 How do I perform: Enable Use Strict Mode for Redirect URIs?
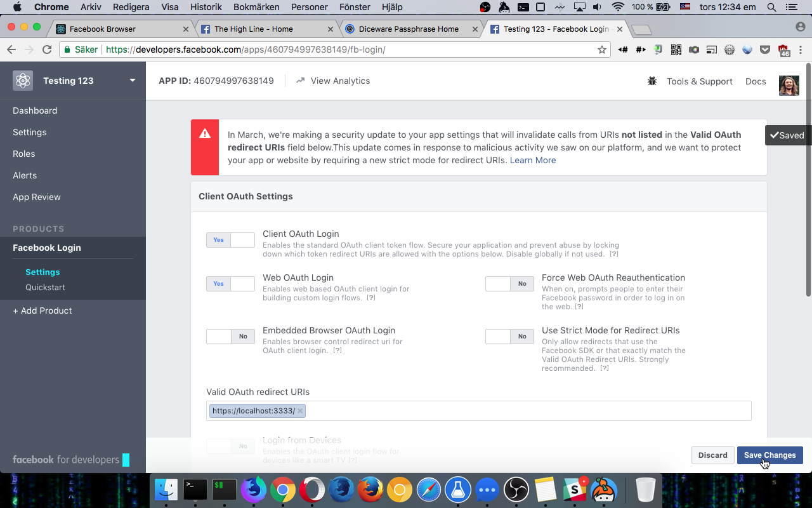click(509, 337)
